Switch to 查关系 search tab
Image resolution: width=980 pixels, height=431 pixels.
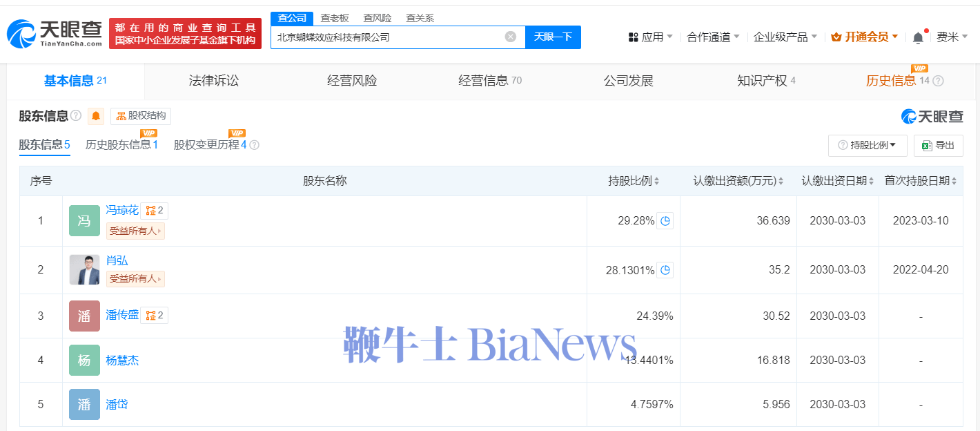pyautogui.click(x=420, y=18)
